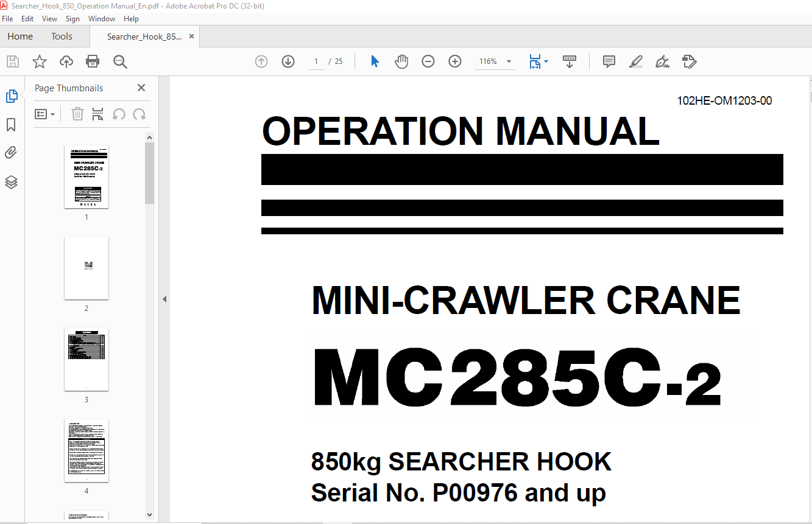Click the MC285C-2 model title
This screenshot has width=812, height=524.
(x=517, y=379)
